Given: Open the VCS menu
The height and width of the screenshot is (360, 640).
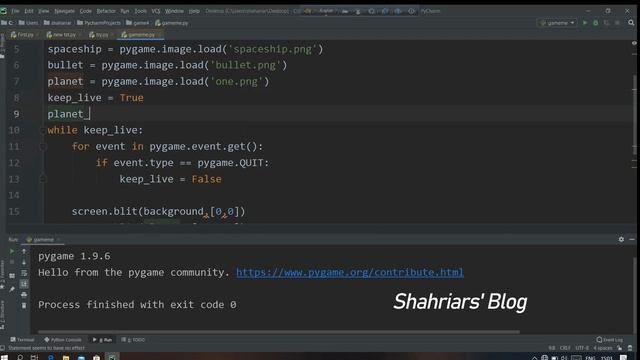Looking at the screenshot, I should coord(156,11).
